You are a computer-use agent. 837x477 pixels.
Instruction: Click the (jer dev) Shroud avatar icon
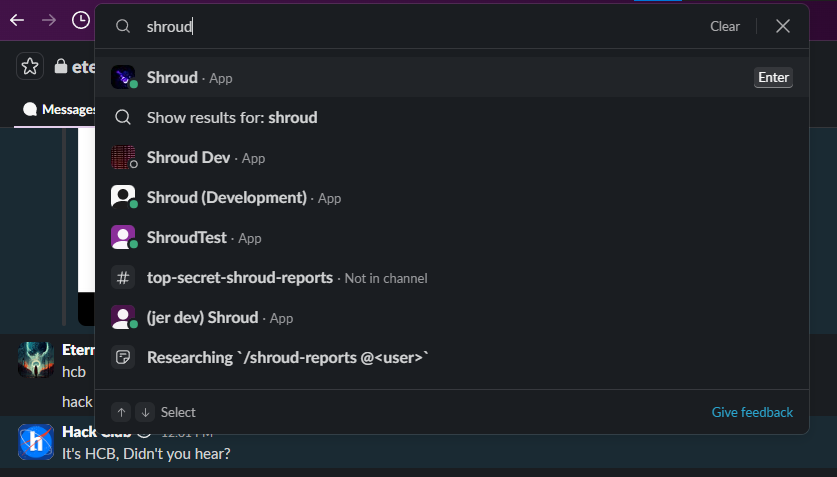tap(123, 318)
